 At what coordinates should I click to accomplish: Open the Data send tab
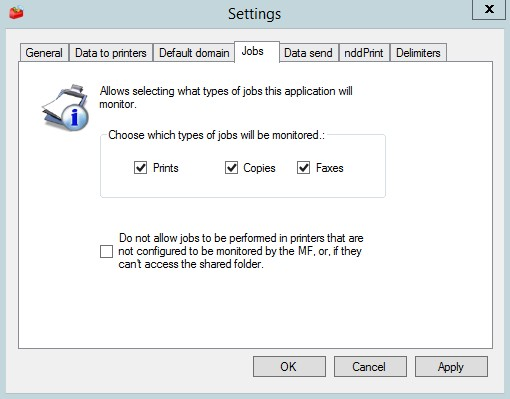pyautogui.click(x=308, y=53)
